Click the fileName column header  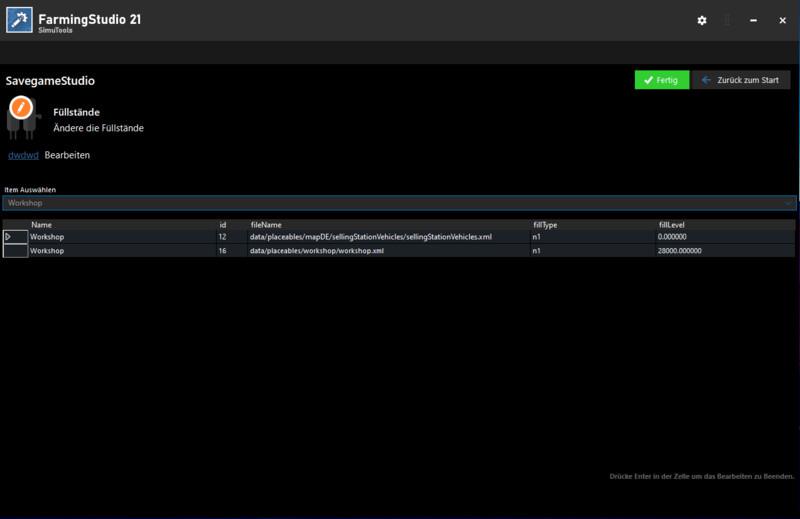pyautogui.click(x=388, y=225)
